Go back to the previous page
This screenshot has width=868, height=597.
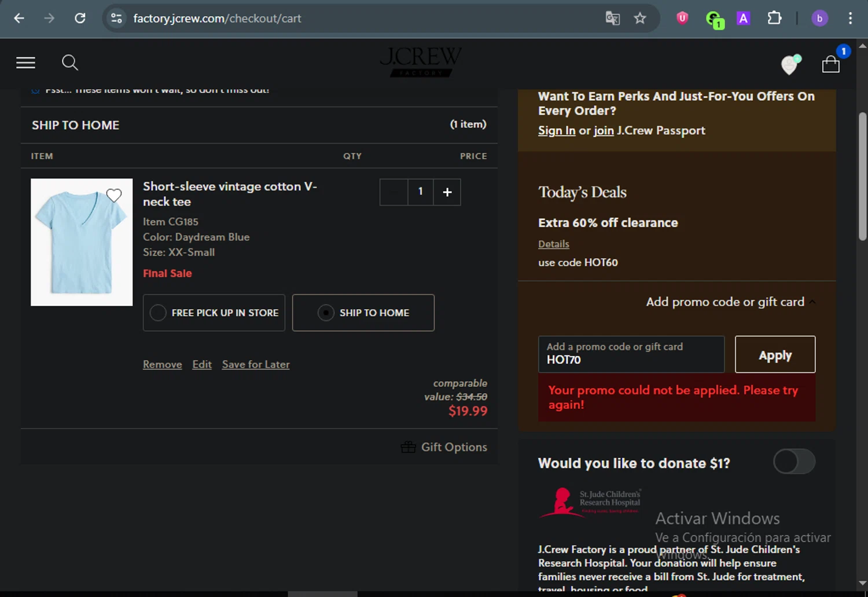click(19, 19)
